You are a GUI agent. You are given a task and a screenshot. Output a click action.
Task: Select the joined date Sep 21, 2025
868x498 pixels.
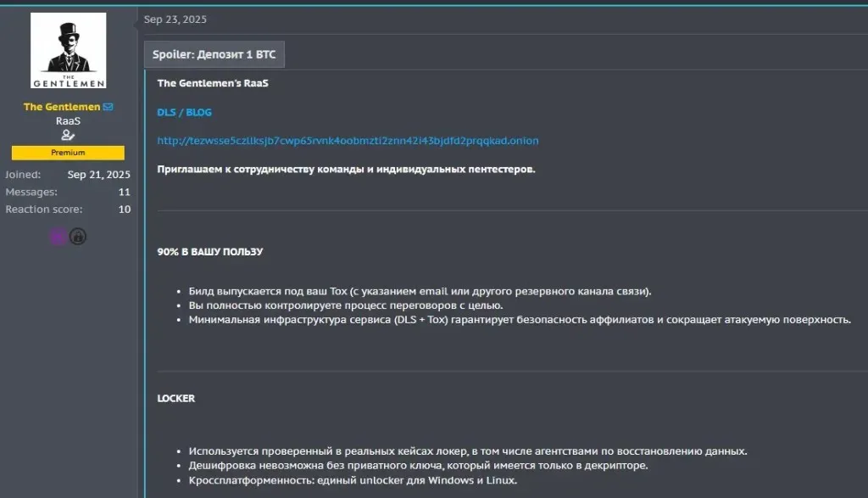(x=98, y=173)
